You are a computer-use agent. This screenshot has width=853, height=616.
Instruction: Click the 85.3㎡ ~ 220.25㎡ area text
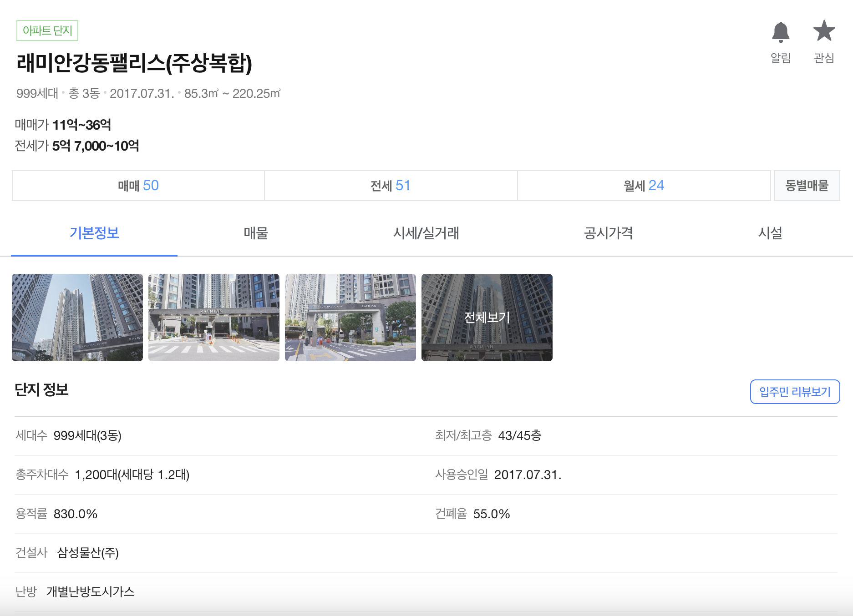[x=233, y=93]
